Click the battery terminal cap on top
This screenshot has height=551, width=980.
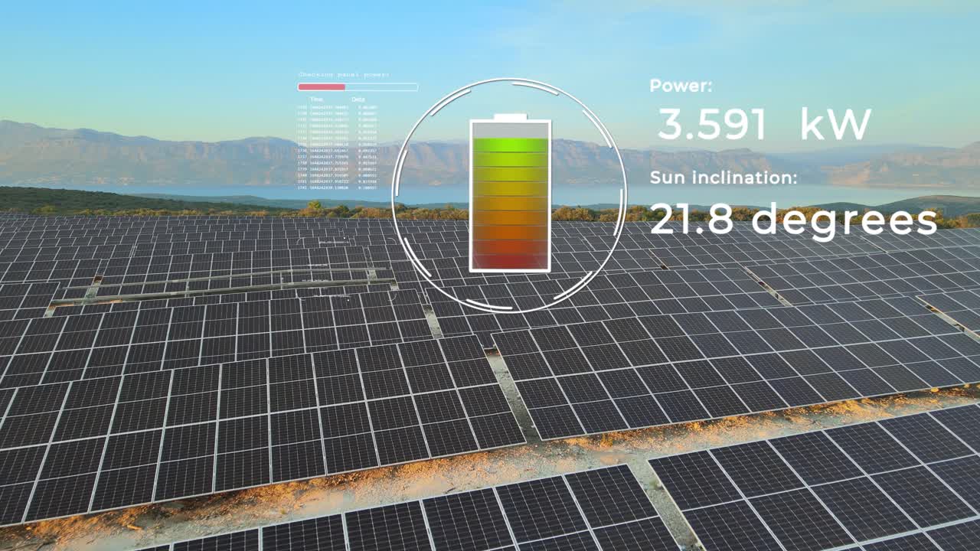tap(510, 117)
